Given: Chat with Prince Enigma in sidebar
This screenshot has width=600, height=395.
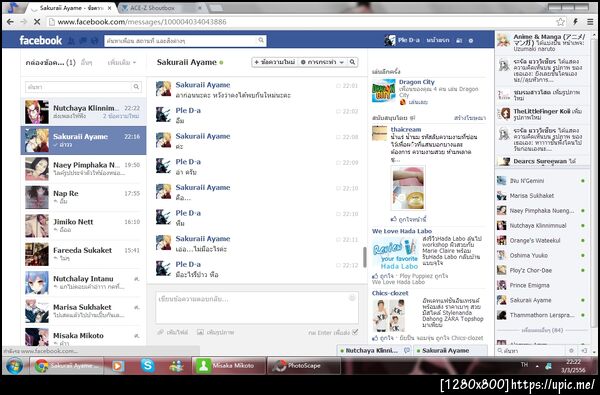Looking at the screenshot, I should click(x=542, y=285).
